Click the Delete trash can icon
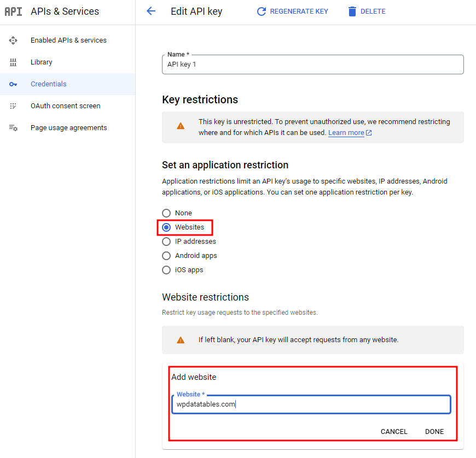The width and height of the screenshot is (476, 458). [x=352, y=11]
